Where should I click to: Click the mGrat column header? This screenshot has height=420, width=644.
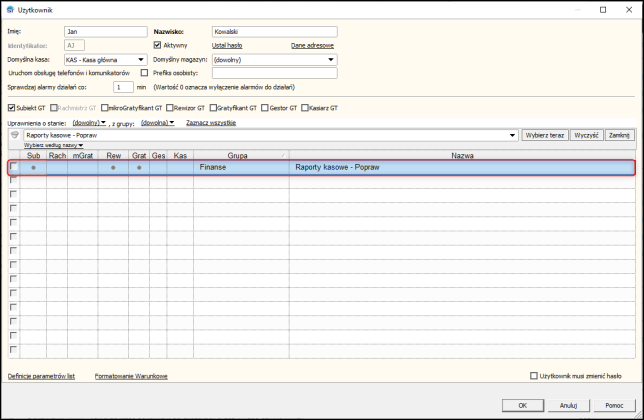[83, 156]
